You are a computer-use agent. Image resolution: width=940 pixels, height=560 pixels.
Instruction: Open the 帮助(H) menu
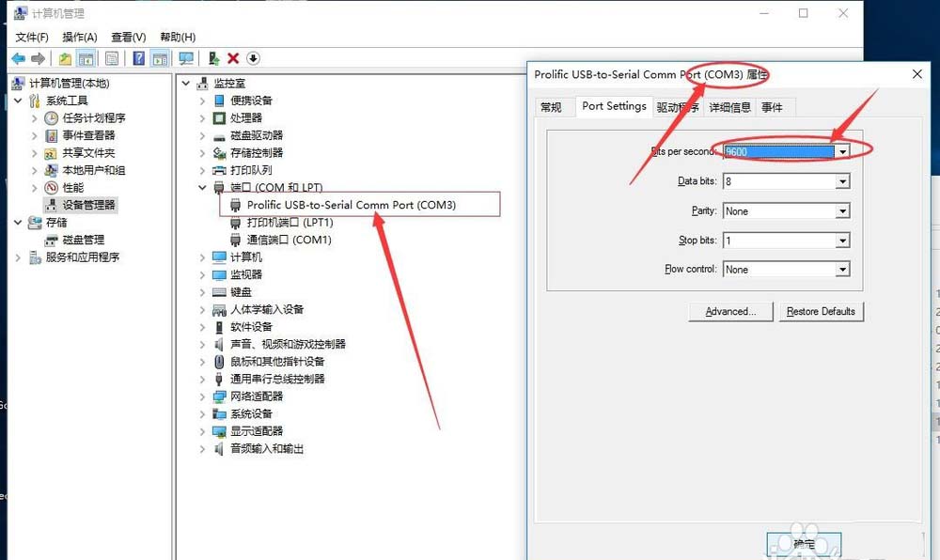click(x=178, y=38)
